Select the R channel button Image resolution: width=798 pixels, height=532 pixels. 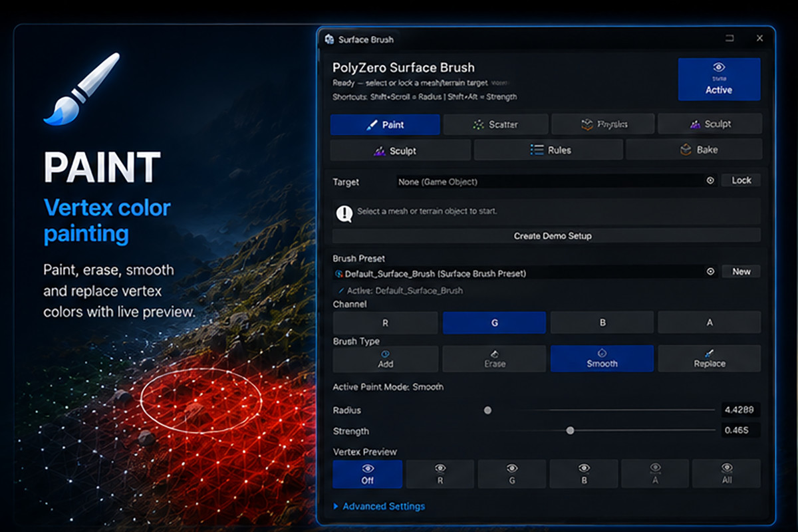[386, 323]
